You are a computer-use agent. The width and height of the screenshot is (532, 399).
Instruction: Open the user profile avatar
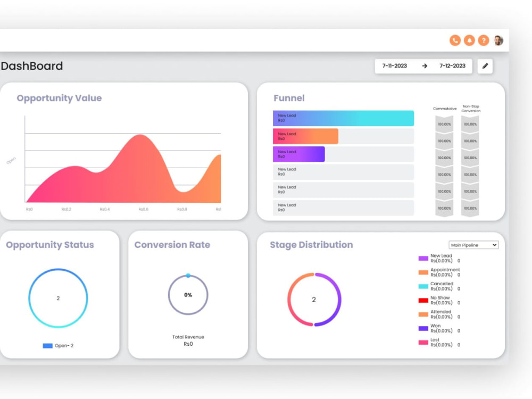(498, 40)
